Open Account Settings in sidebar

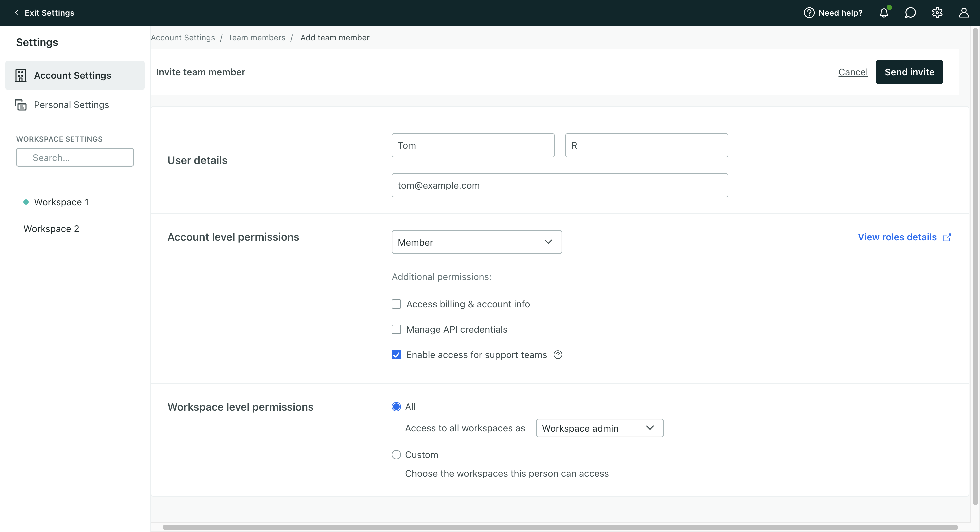pyautogui.click(x=75, y=75)
